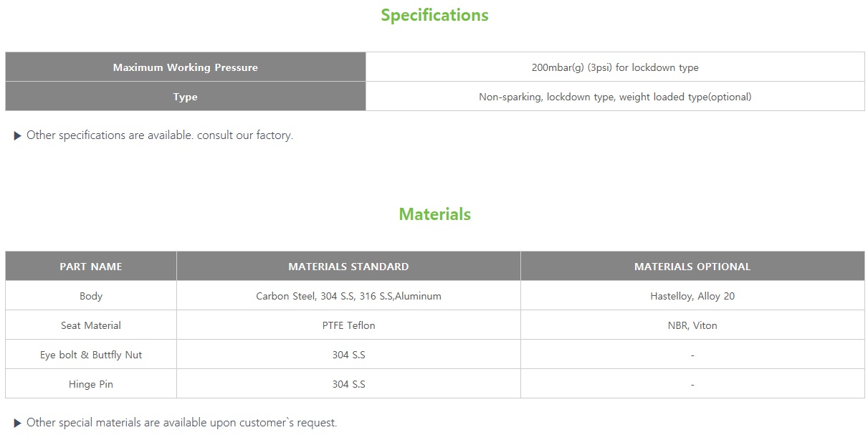Click the PART NAME column header
The image size is (868, 440).
(91, 267)
